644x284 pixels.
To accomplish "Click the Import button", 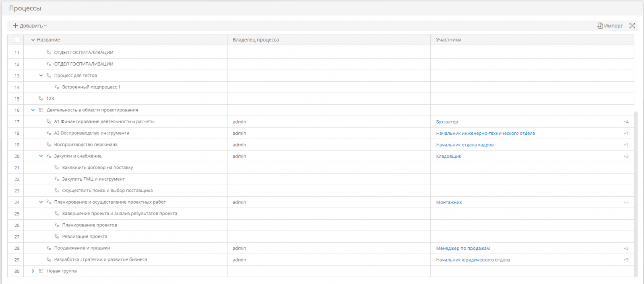I will coord(610,26).
